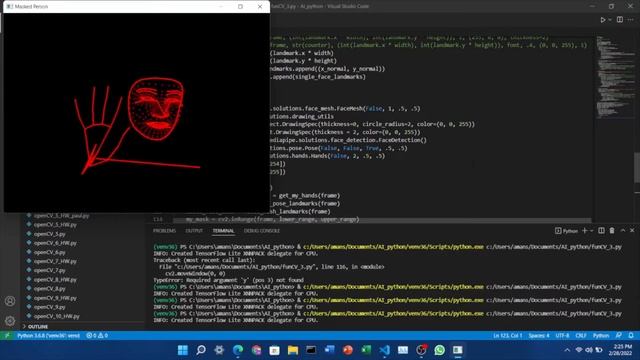The image size is (640, 360).
Task: Click the UTF-8 encoding indicator
Action: tap(562, 336)
